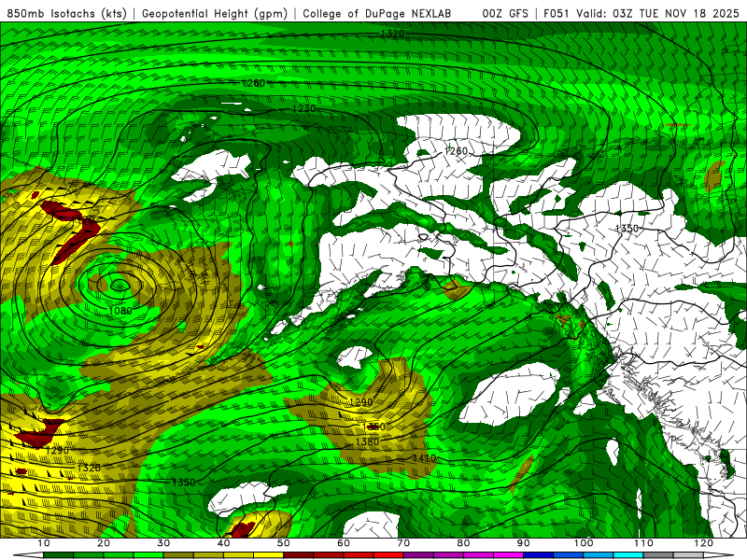Image resolution: width=747 pixels, height=560 pixels.
Task: Select the color bar value 30
Action: [x=163, y=543]
